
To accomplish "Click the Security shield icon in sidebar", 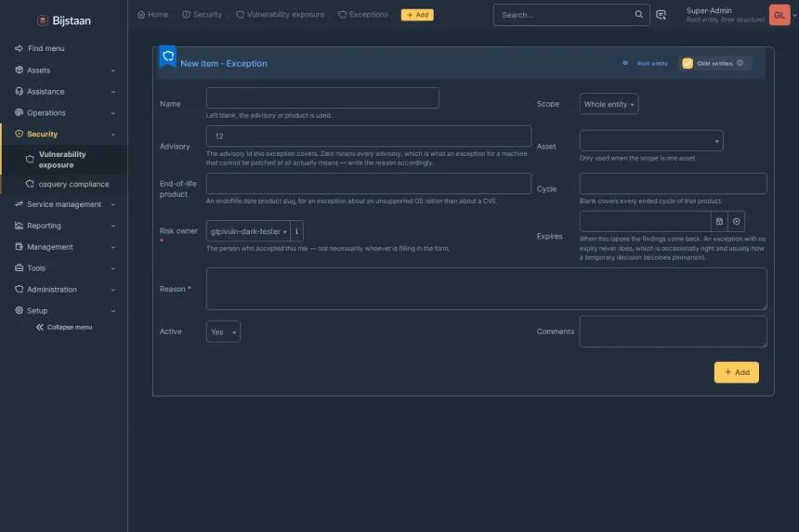I will (20, 134).
